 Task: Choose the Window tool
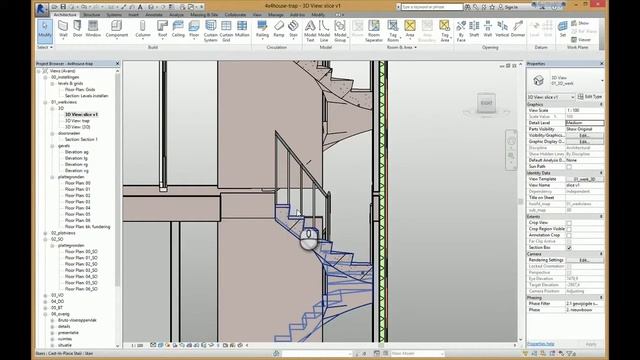point(93,29)
